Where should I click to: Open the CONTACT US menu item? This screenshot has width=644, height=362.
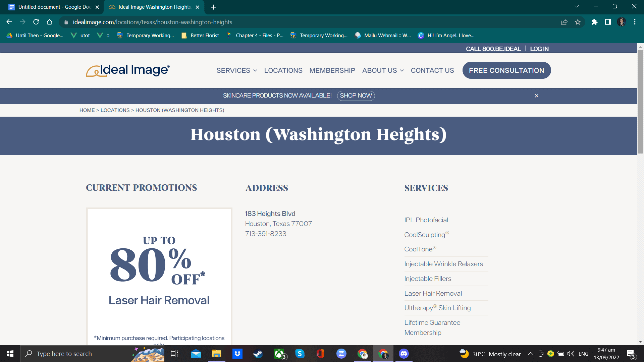point(432,70)
